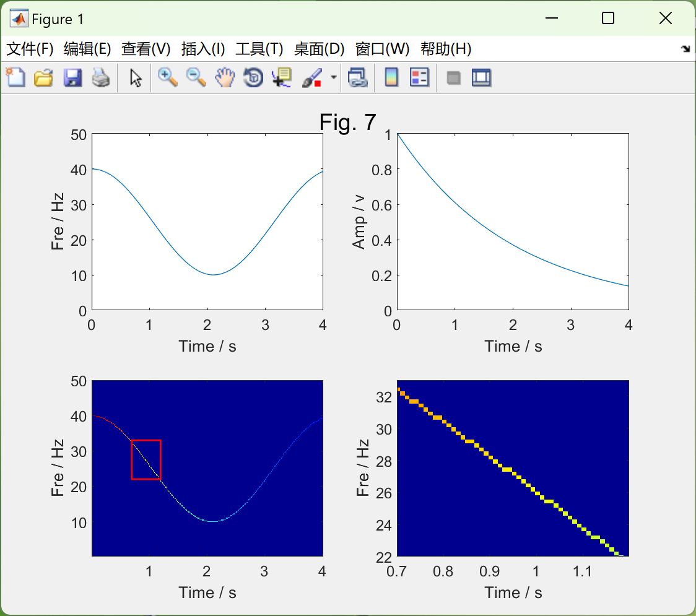This screenshot has height=616, width=696.
Task: Expand the brush color dropdown arrow
Action: tap(333, 77)
